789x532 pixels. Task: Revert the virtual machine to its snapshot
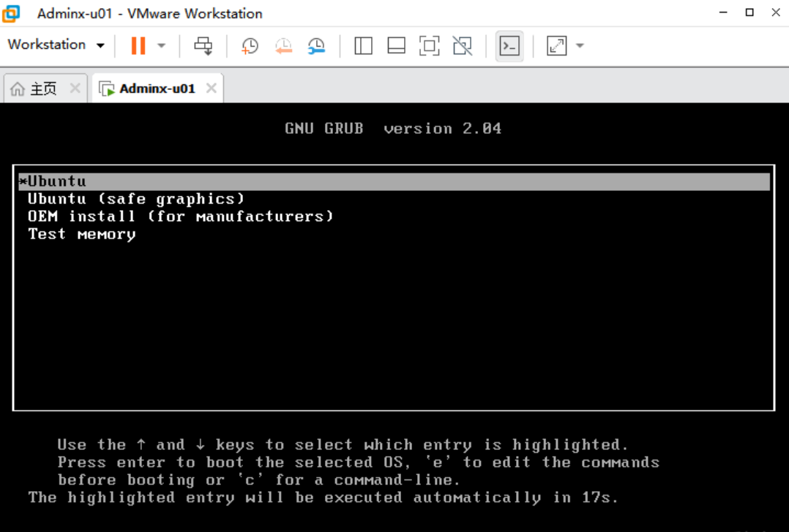(x=283, y=46)
